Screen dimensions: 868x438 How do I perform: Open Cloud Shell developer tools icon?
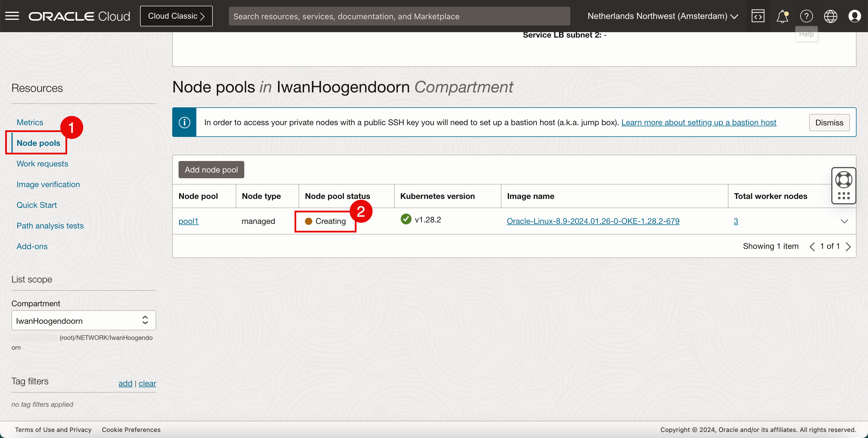[757, 16]
